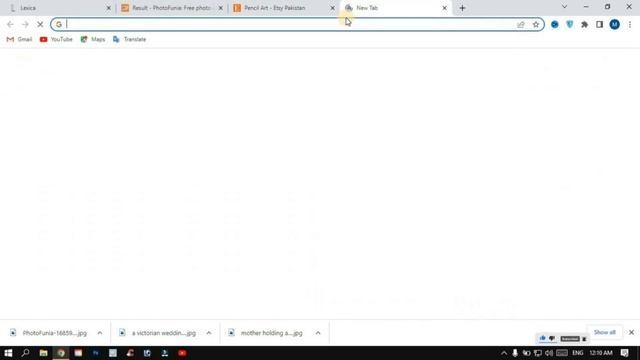Open a new browser tab with plus button

click(x=462, y=8)
